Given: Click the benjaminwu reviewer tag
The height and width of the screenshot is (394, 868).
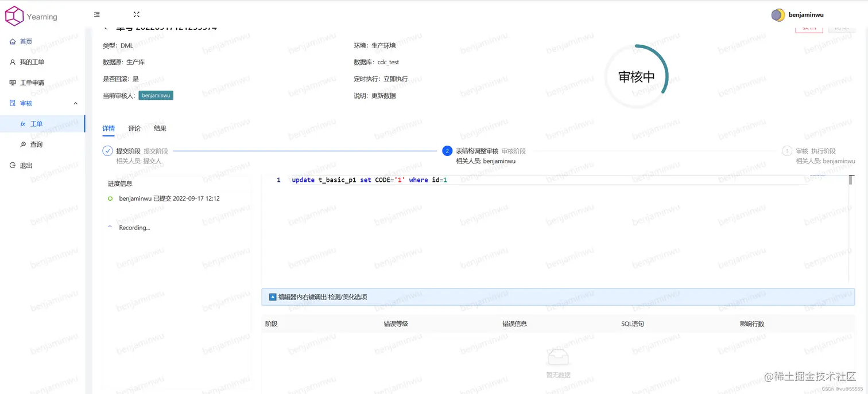Looking at the screenshot, I should pyautogui.click(x=156, y=95).
